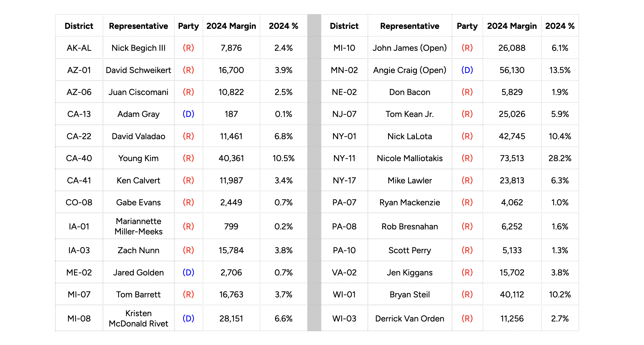Screen dimensions: 644x345
Task: Click Jared Golden's (D) party label
Action: pyautogui.click(x=188, y=272)
